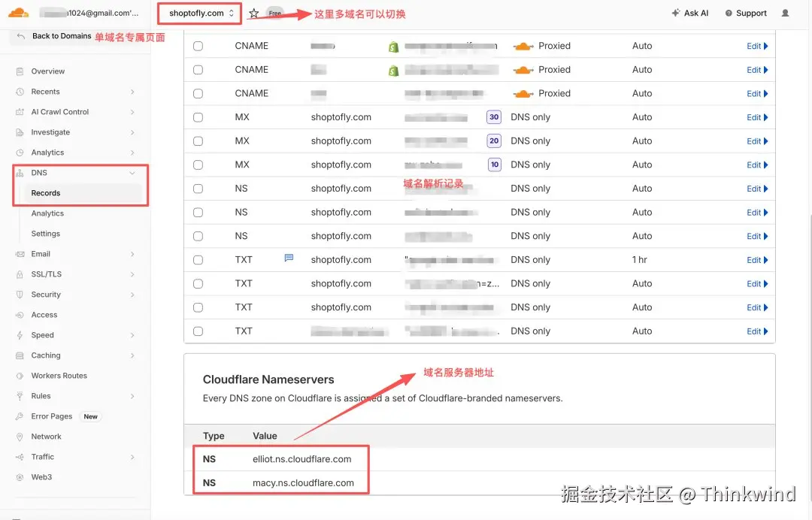Click the Cloudflare logo

(x=19, y=13)
